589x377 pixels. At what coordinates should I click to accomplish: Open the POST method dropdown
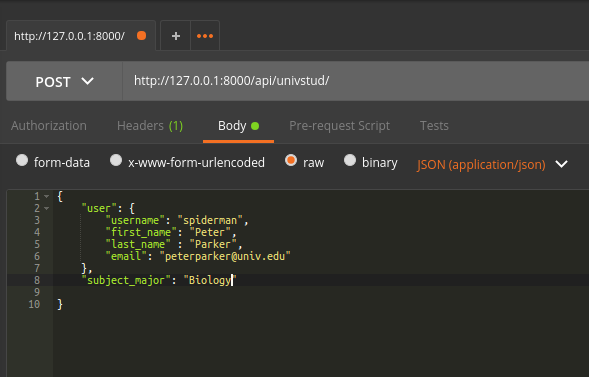64,81
